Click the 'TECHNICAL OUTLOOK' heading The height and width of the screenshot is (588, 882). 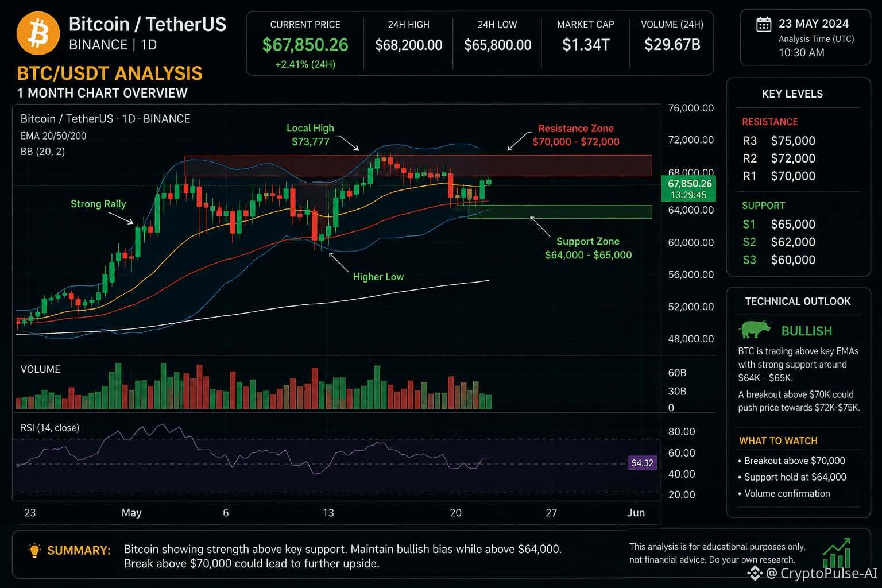tap(798, 301)
